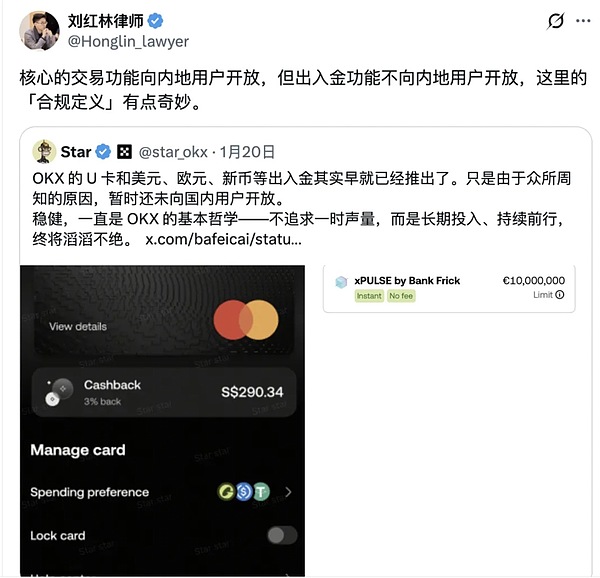The height and width of the screenshot is (578, 600).
Task: Click Star's profile avatar in quoted tweet
Action: pyautogui.click(x=44, y=151)
